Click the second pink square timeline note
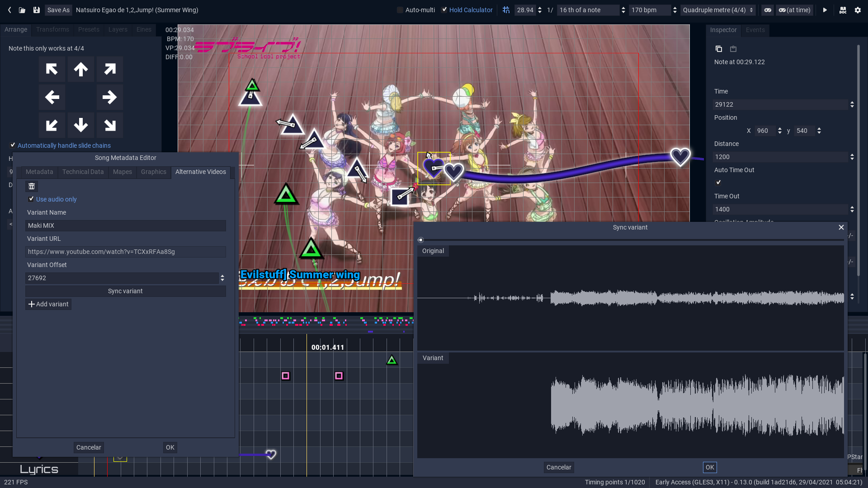The image size is (868, 488). click(x=339, y=376)
